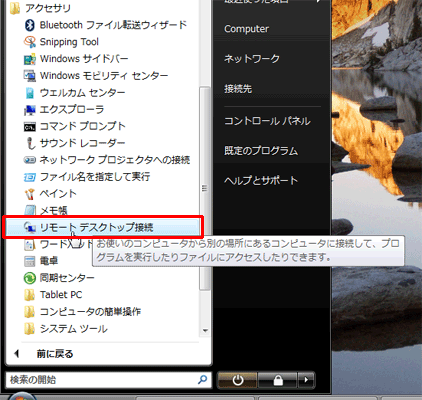Click the ワードパッド document icon
The width and height of the screenshot is (422, 400).
point(30,245)
